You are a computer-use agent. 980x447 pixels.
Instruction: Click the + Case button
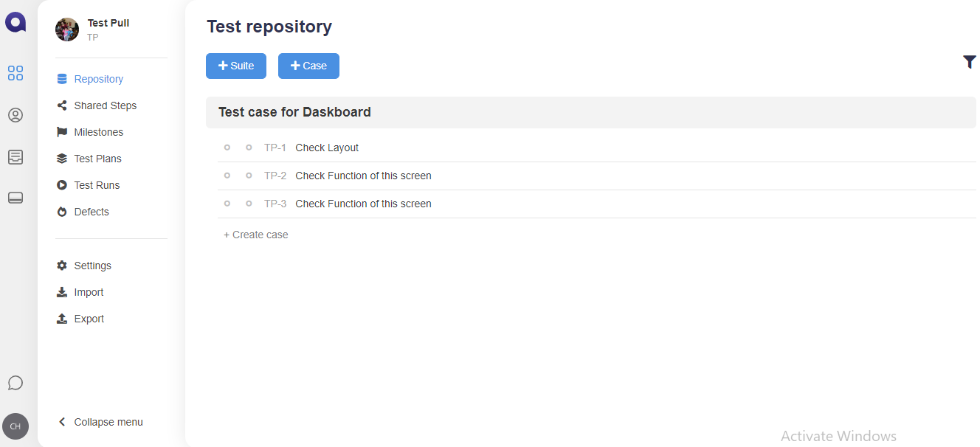(308, 66)
